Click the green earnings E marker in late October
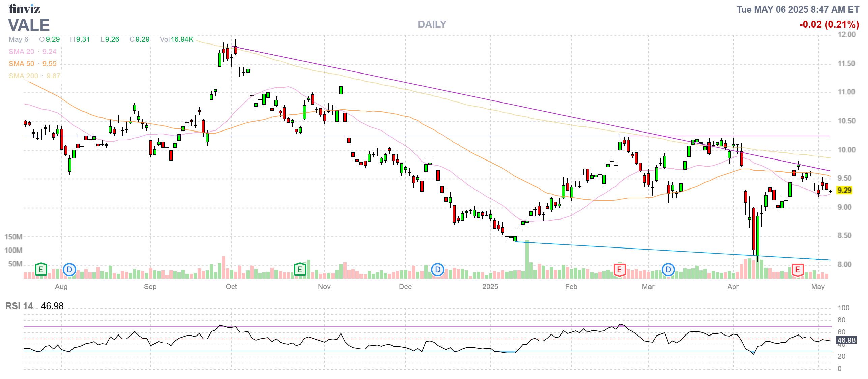The image size is (868, 379). [300, 269]
